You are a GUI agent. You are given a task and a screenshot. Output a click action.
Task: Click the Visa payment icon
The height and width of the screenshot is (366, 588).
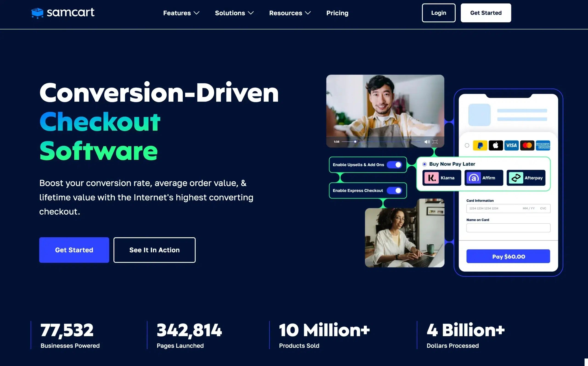click(512, 145)
